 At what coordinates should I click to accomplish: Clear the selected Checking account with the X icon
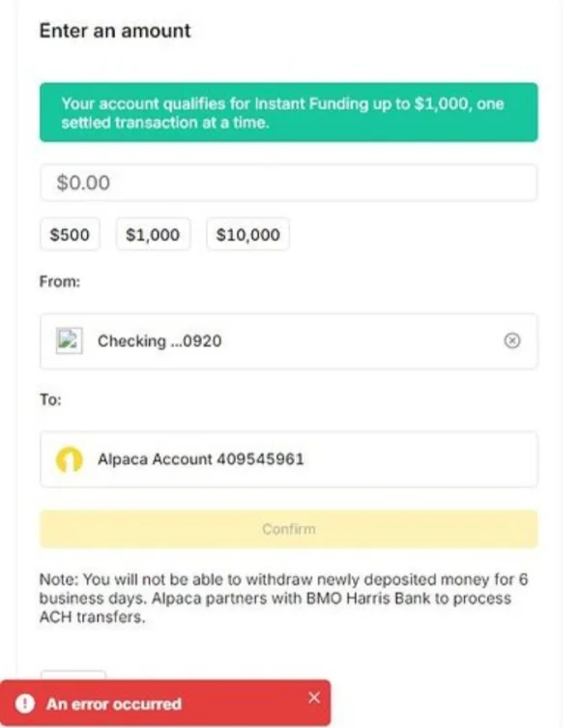pos(513,340)
